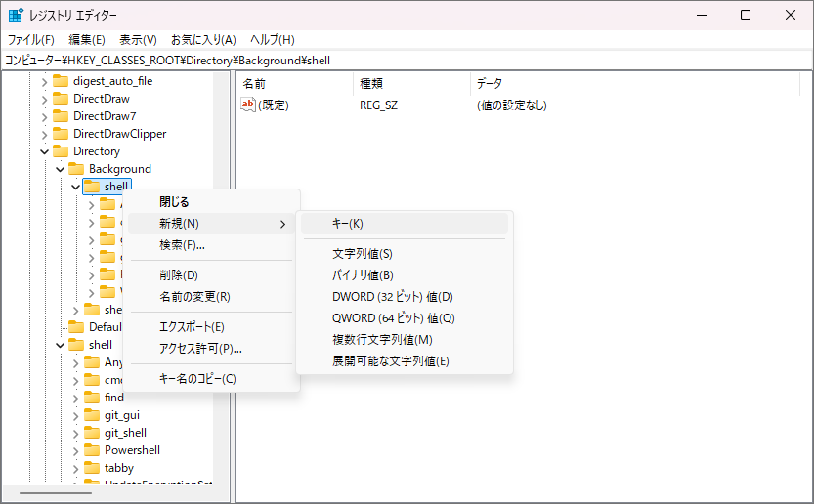Click the (値の設定なし) data cell
This screenshot has height=504, width=814.
[511, 105]
